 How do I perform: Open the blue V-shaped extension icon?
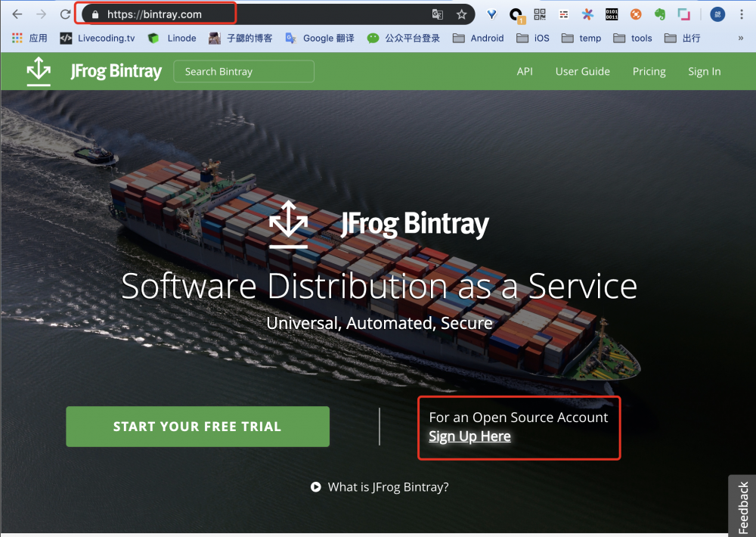point(492,14)
